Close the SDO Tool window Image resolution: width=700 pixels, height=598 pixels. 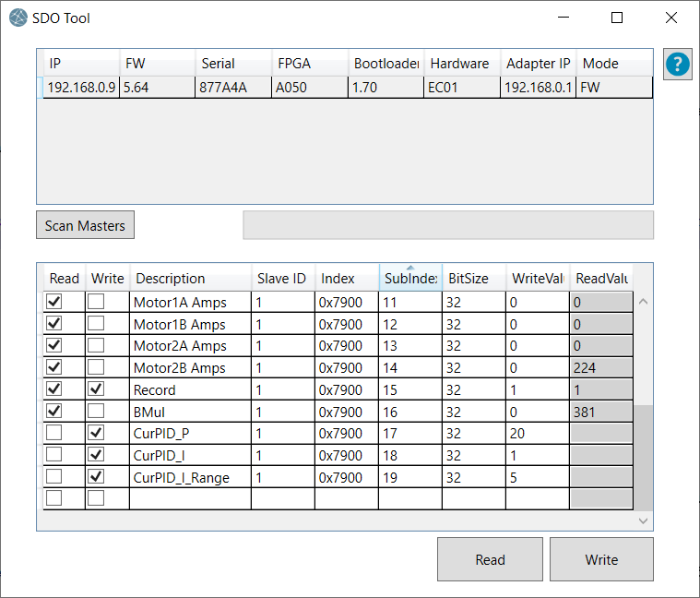tap(671, 18)
